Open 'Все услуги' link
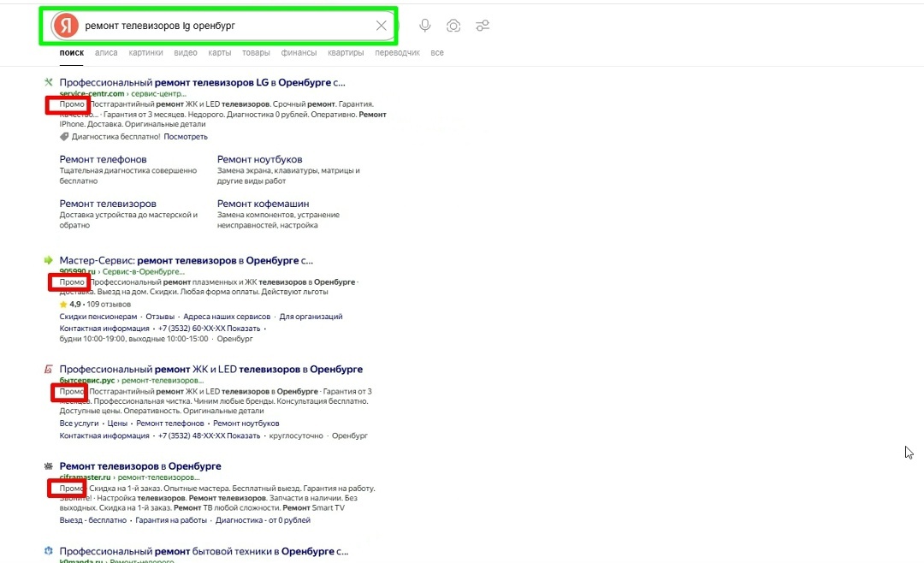 point(79,424)
